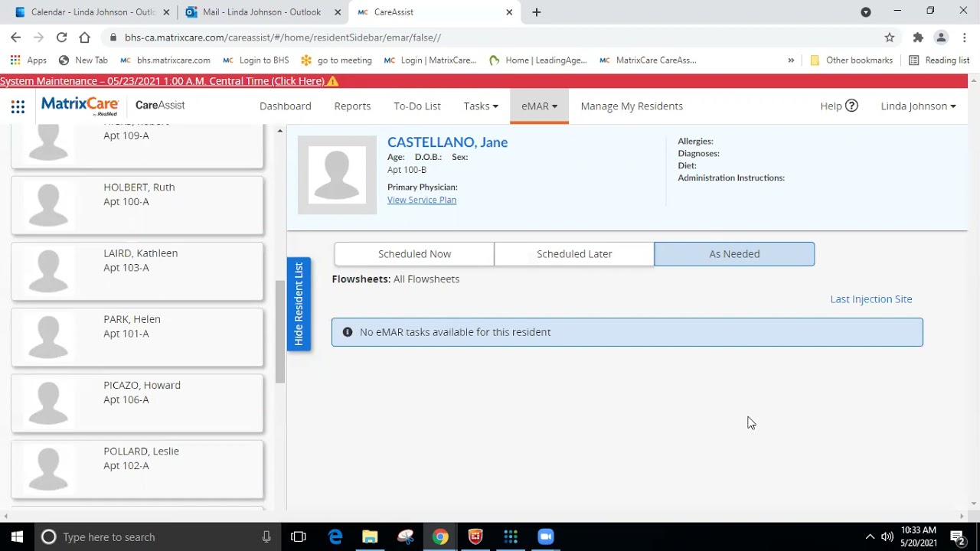
Task: Open Windows notification center
Action: pos(957,536)
